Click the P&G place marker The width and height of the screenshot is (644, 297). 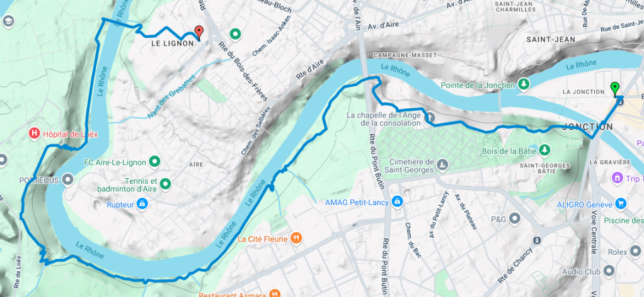coord(514,218)
